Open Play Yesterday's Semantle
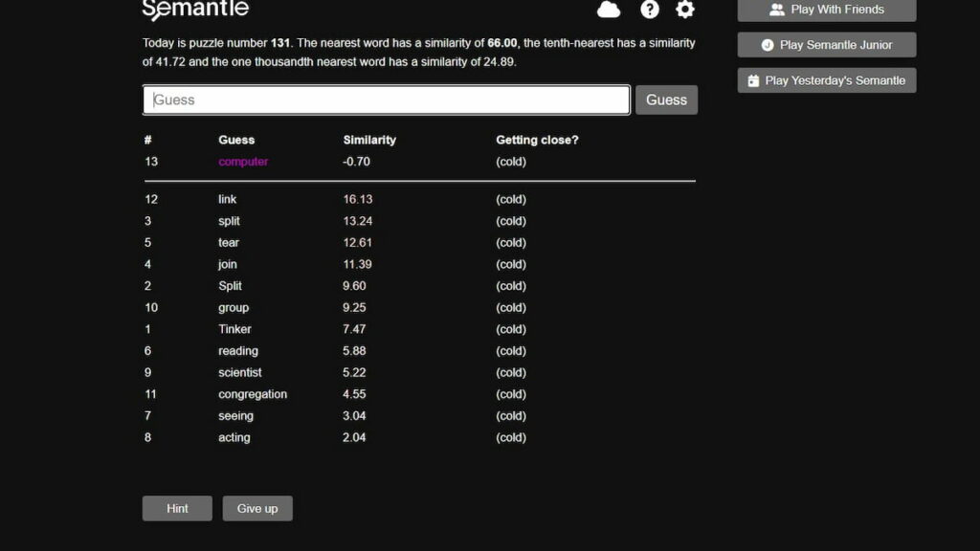The height and width of the screenshot is (551, 980). point(825,80)
